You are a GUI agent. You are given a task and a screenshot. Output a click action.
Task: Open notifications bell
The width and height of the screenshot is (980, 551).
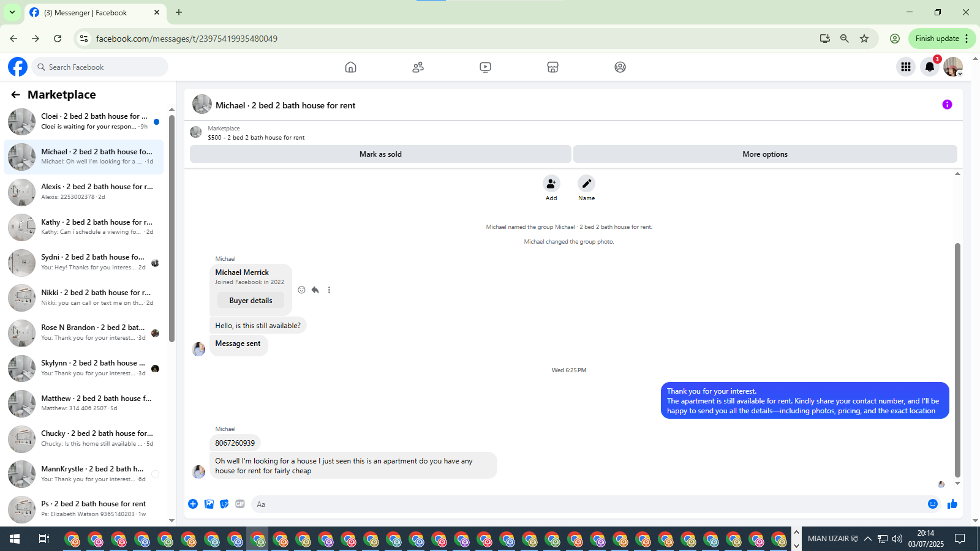[x=930, y=67]
